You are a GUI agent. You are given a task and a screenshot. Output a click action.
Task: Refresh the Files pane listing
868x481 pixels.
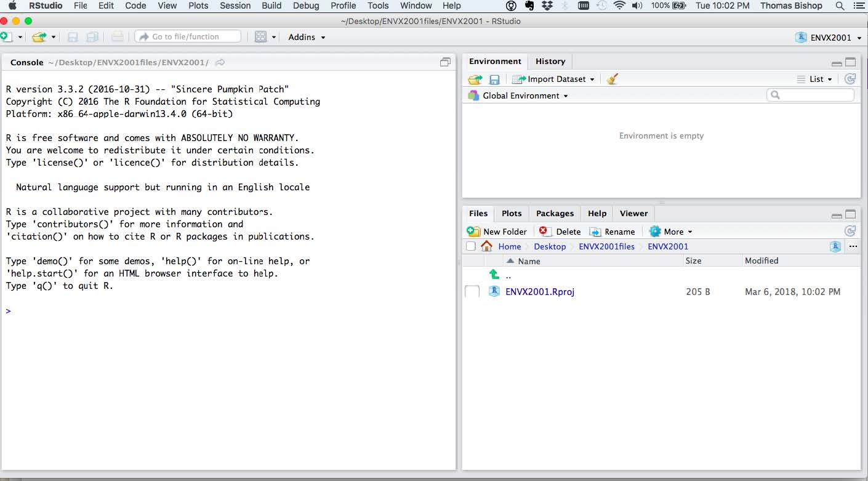click(850, 231)
